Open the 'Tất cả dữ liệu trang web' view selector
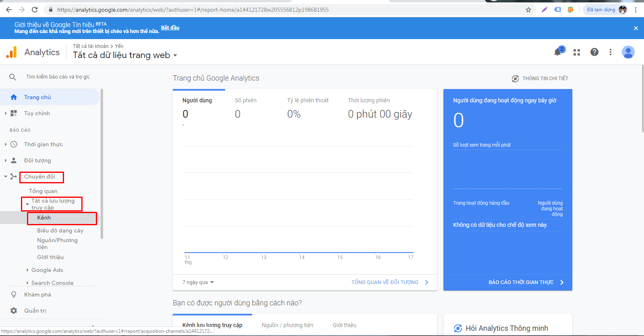This screenshot has height=336, width=644. click(125, 55)
